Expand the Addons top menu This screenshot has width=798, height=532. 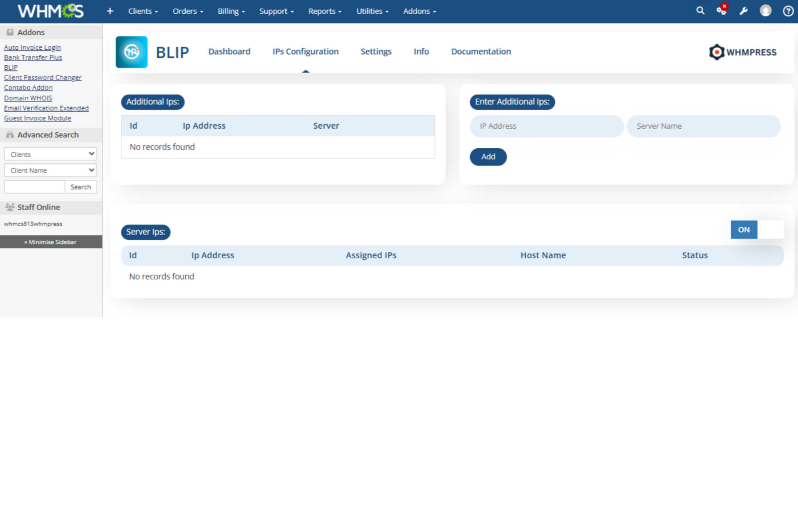pos(419,11)
